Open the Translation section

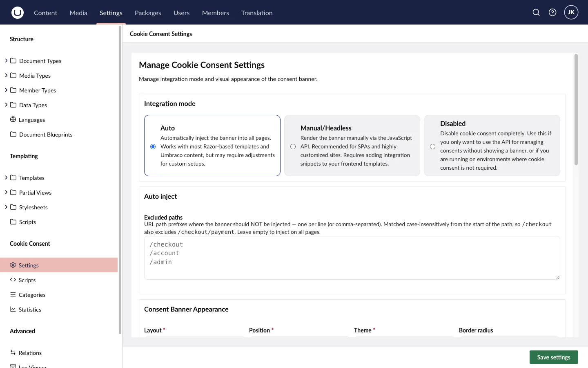257,13
